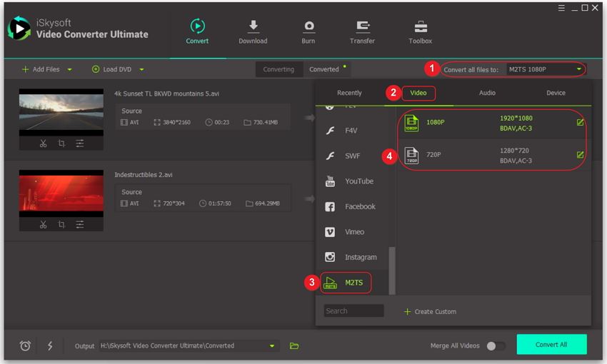Open the Output path dropdown
The height and width of the screenshot is (364, 607).
coord(272,346)
